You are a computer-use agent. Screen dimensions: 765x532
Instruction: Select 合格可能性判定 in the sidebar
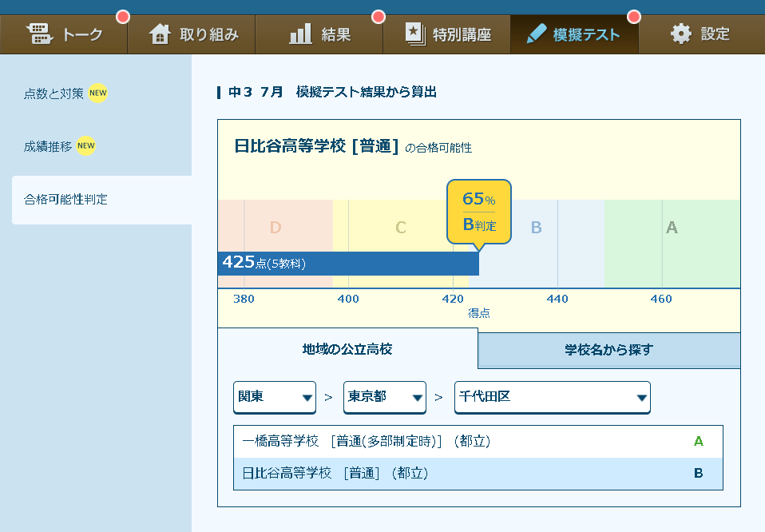101,200
